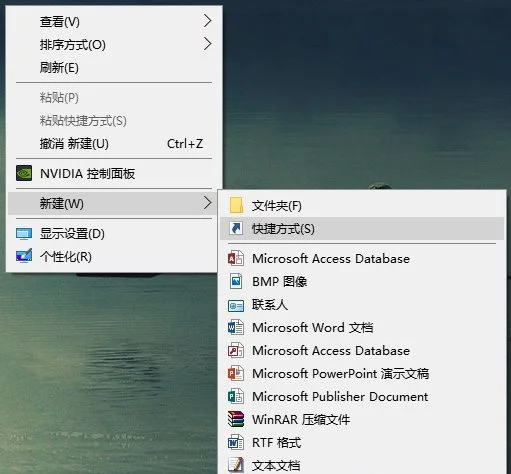The height and width of the screenshot is (474, 511).
Task: Select the 粘贴快捷方式(S) menu entry
Action: point(114,120)
